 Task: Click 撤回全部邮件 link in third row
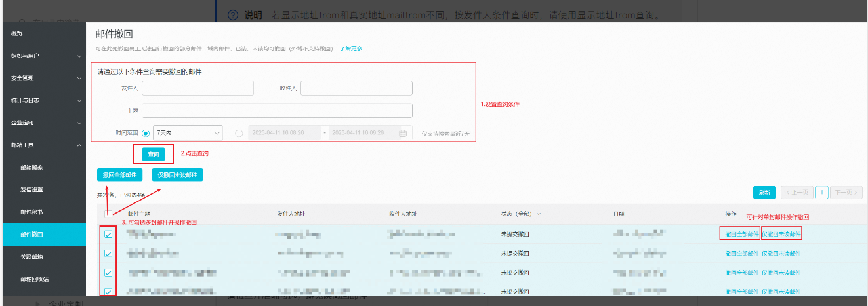click(x=742, y=273)
